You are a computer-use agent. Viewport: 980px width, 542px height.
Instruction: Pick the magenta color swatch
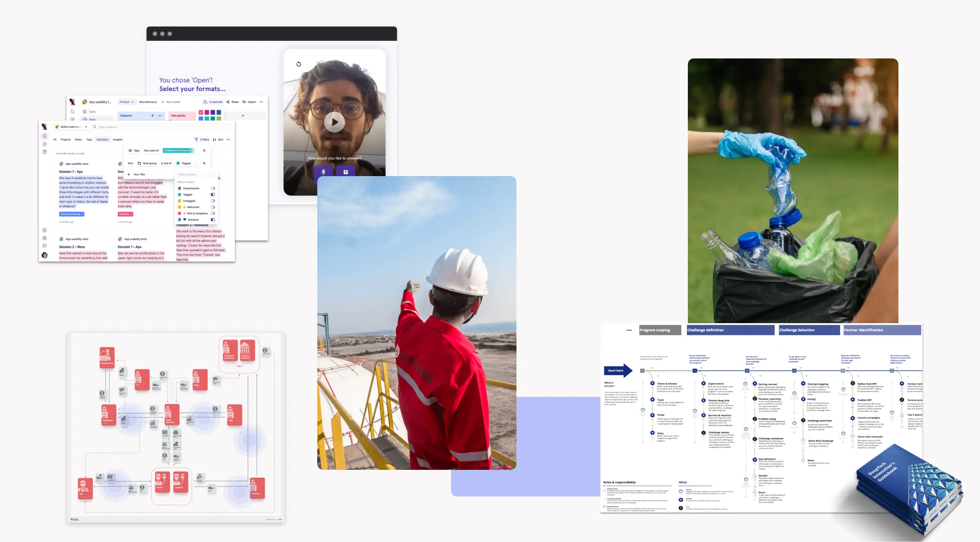(207, 112)
